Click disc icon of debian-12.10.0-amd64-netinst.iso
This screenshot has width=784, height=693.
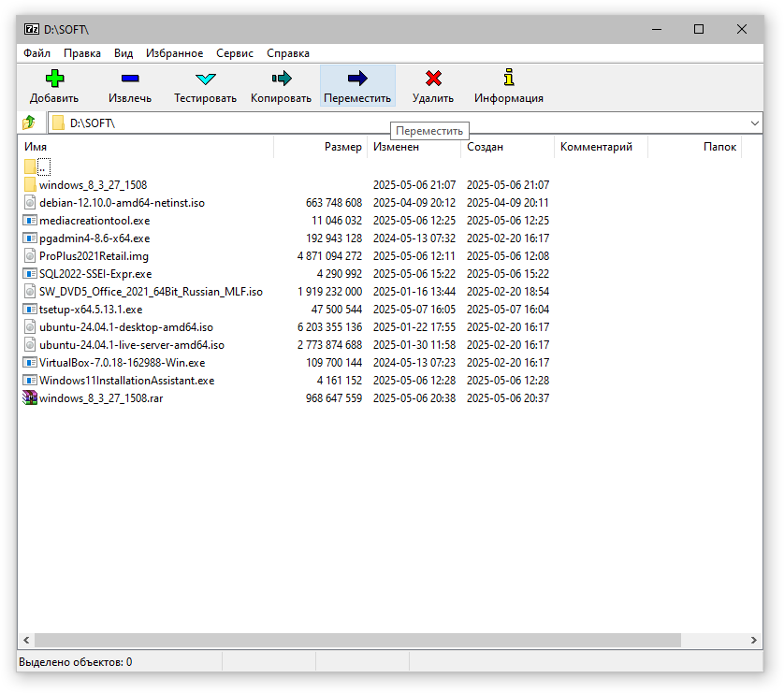coord(30,202)
